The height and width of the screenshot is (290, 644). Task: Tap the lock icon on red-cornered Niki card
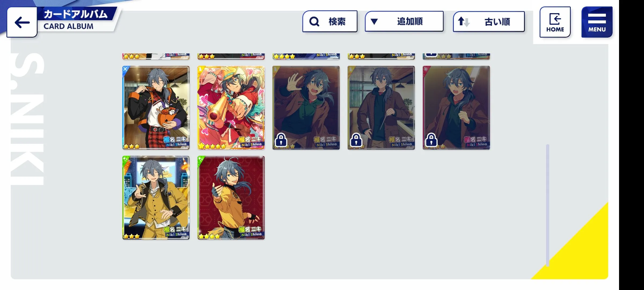tap(431, 140)
